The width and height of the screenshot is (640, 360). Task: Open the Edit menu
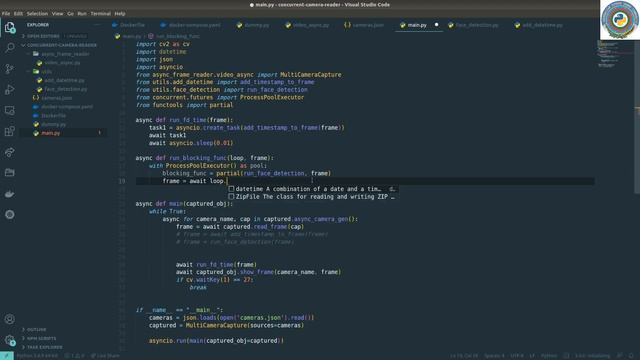tap(18, 13)
